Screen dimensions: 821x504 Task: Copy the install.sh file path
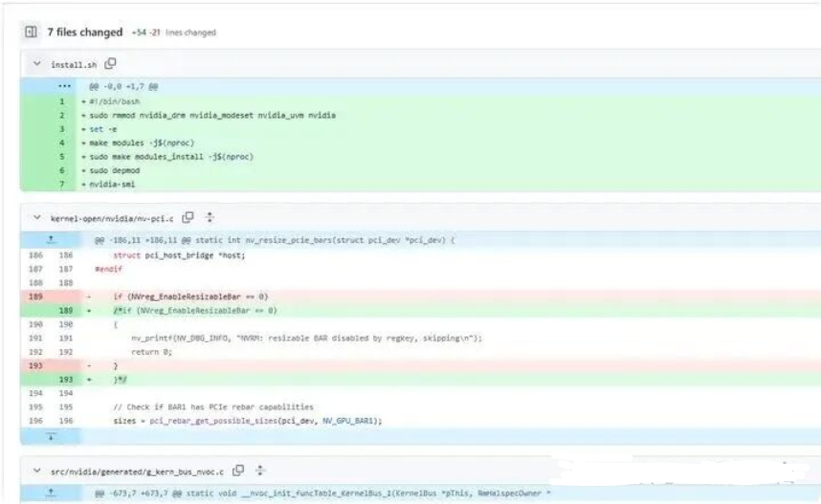tap(110, 64)
